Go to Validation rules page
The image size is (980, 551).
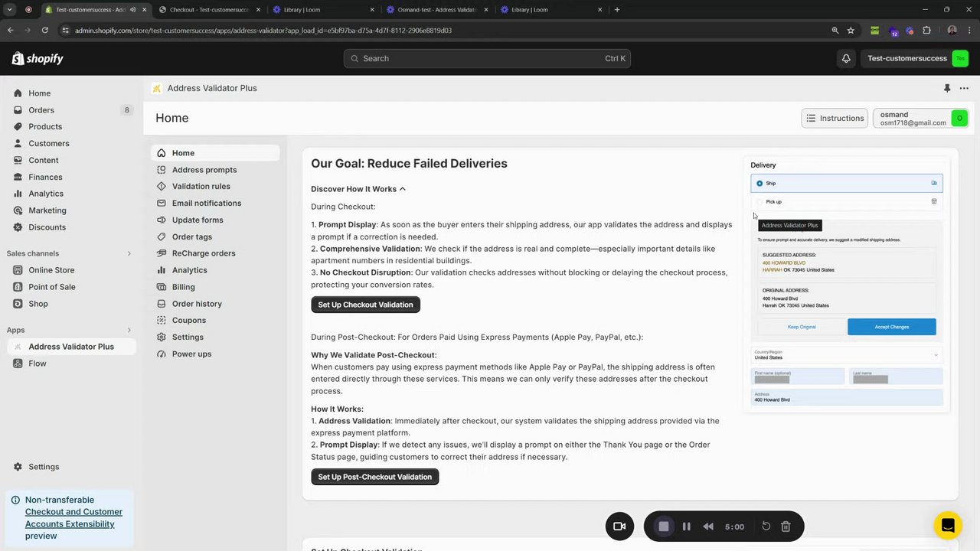click(x=201, y=187)
